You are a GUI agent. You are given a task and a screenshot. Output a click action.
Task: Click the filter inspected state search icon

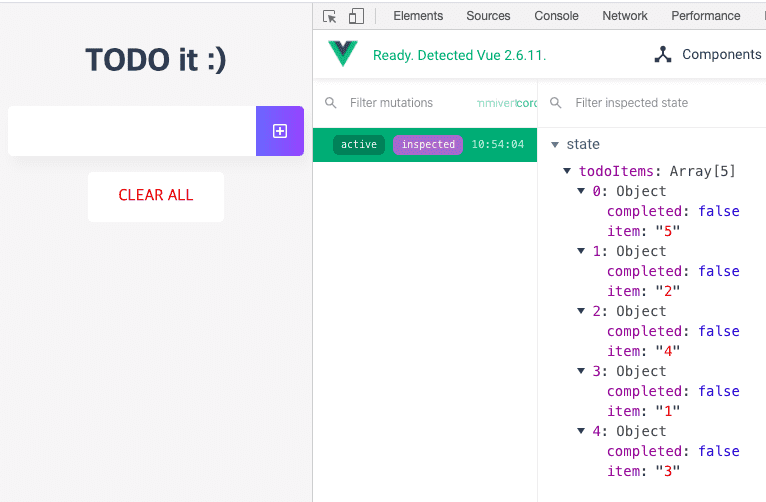[556, 103]
